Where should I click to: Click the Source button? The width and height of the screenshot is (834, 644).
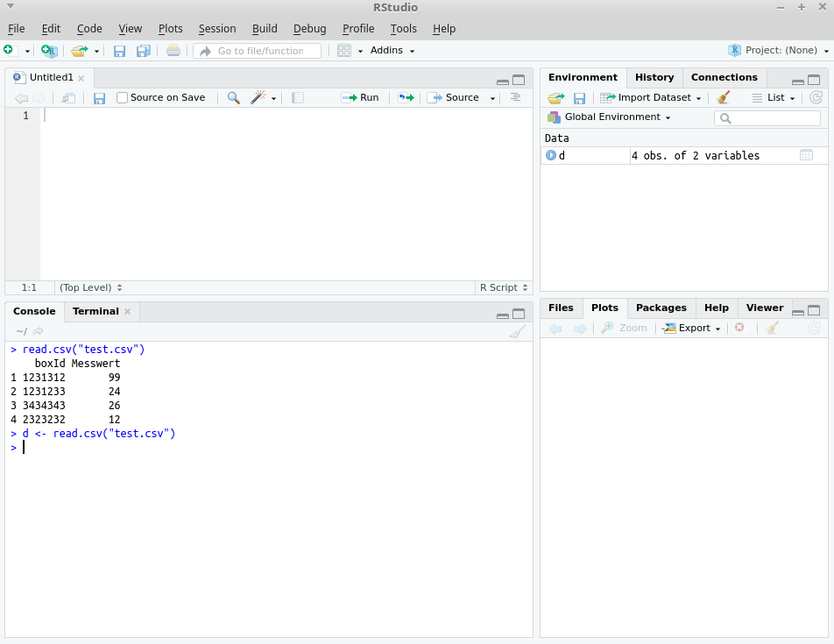point(454,98)
